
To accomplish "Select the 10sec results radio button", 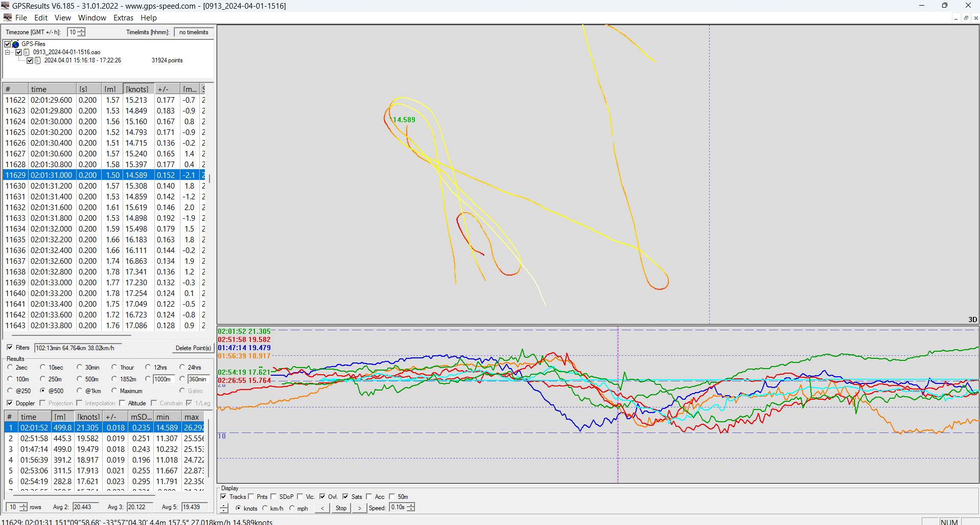I will [43, 367].
